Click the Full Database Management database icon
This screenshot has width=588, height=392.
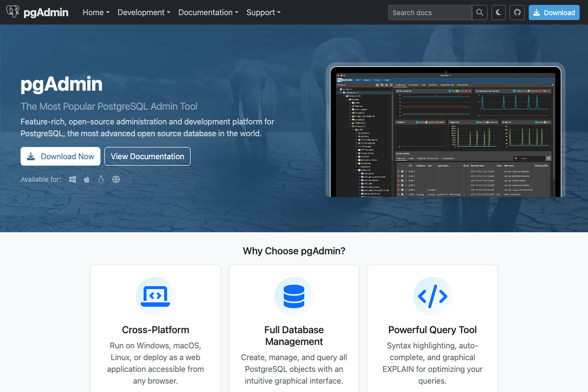[294, 296]
